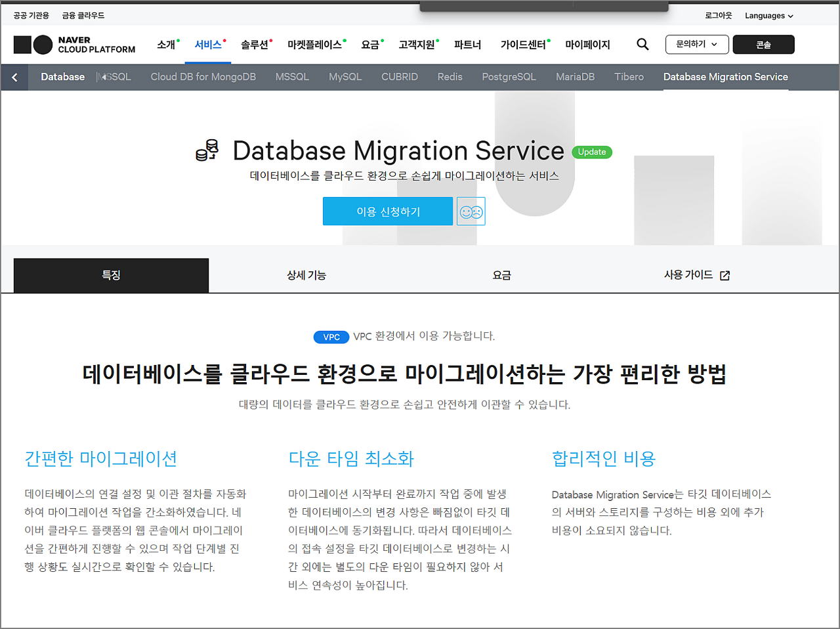This screenshot has width=840, height=629.
Task: Click the external link icon beside 사용 가이드
Action: tap(724, 276)
